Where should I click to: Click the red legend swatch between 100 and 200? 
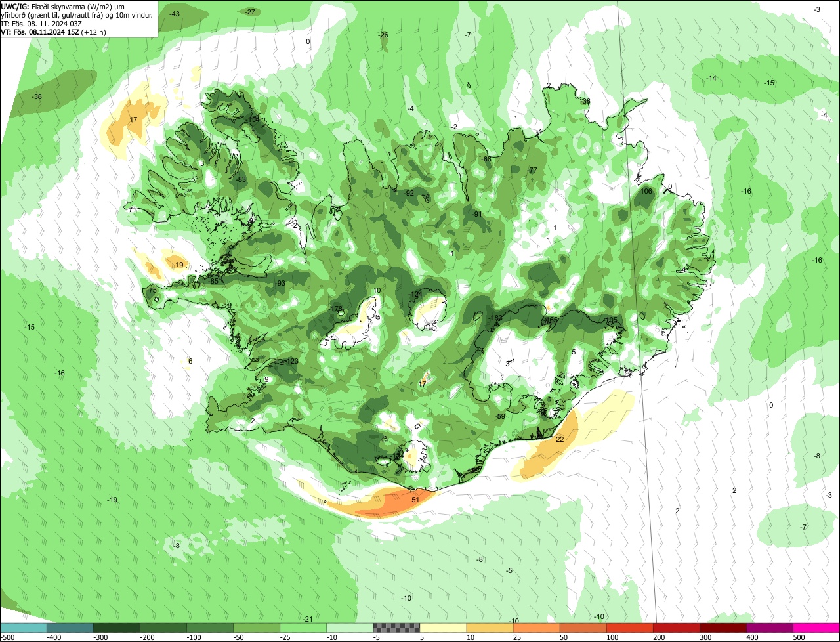(x=629, y=628)
